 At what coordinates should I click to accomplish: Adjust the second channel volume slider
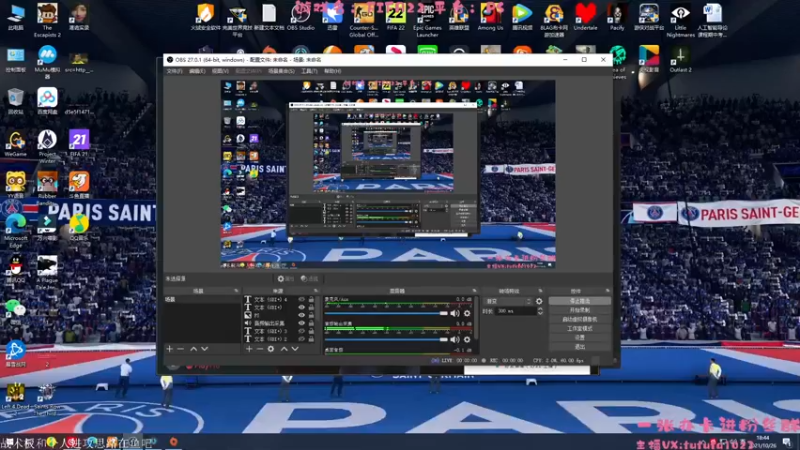386,339
